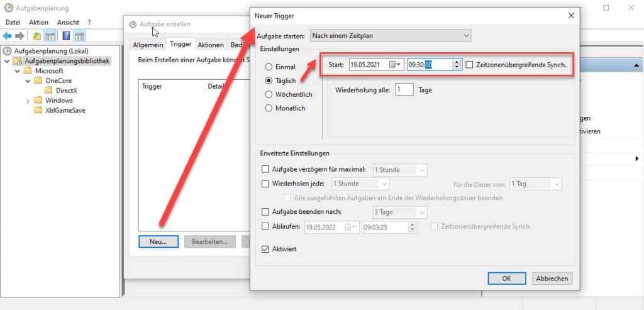Select the DirectX folder
644x310 pixels.
tap(67, 91)
